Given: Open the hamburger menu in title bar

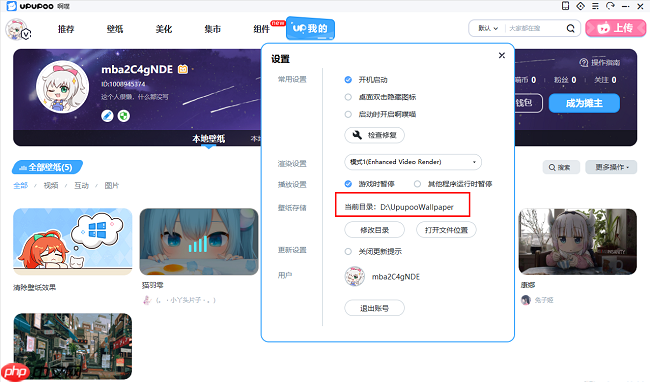Looking at the screenshot, I should tap(595, 6).
